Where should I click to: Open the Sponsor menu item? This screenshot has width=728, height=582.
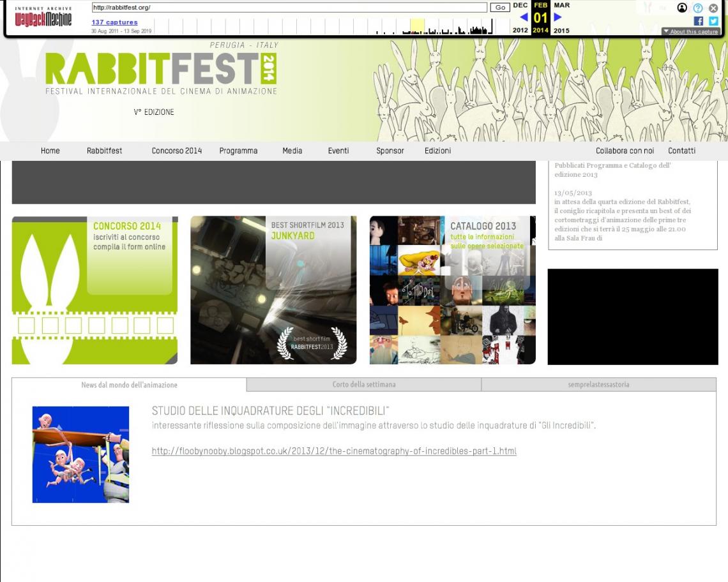390,151
